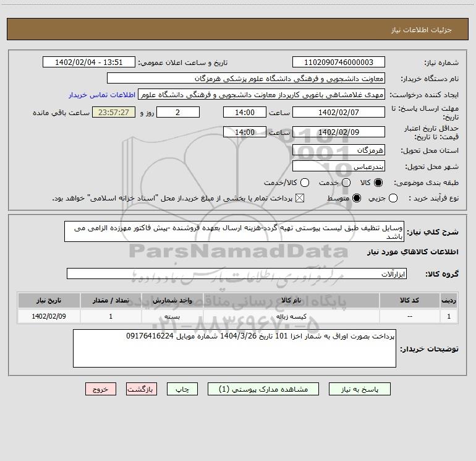Click the response deadline date 1402/02/07

339,112
